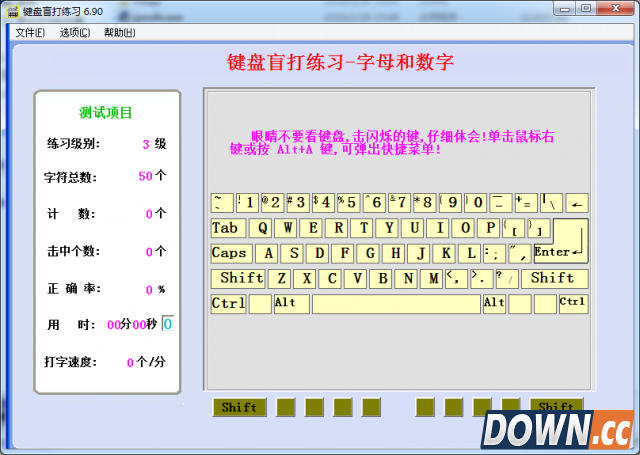The image size is (640, 455).
Task: Click the question mark slash key
Action: (507, 278)
